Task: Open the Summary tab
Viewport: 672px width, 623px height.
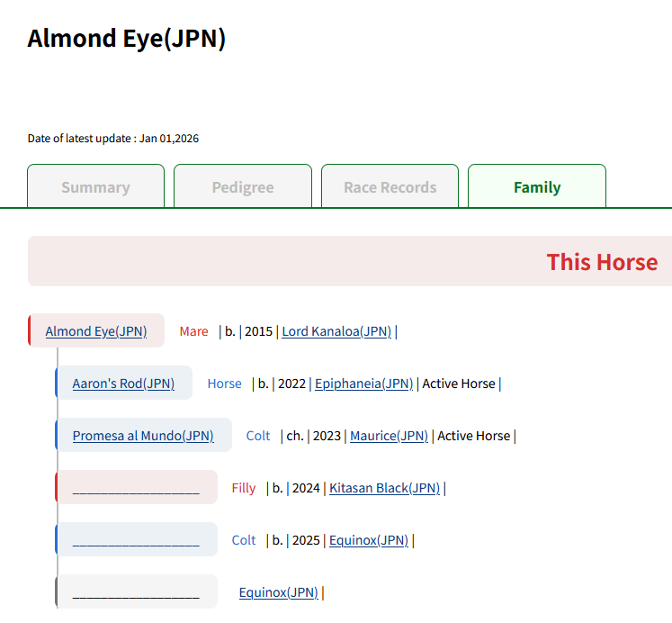Action: click(x=95, y=186)
